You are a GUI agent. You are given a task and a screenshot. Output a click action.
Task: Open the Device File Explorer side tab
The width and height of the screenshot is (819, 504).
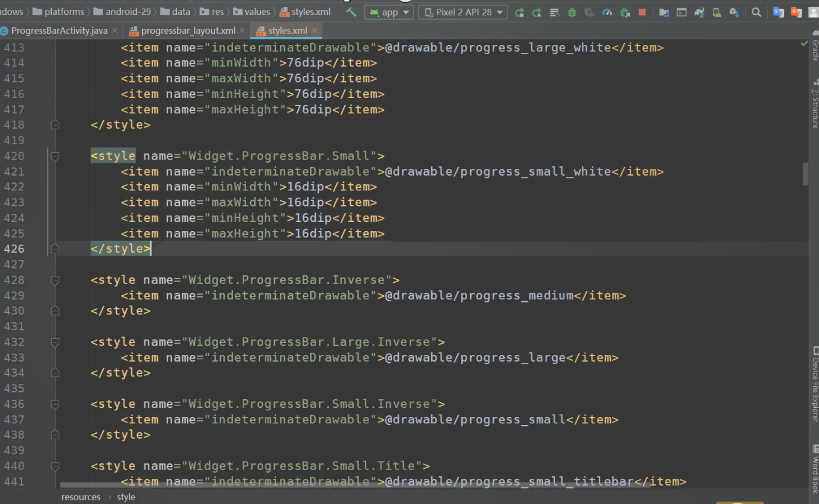815,383
